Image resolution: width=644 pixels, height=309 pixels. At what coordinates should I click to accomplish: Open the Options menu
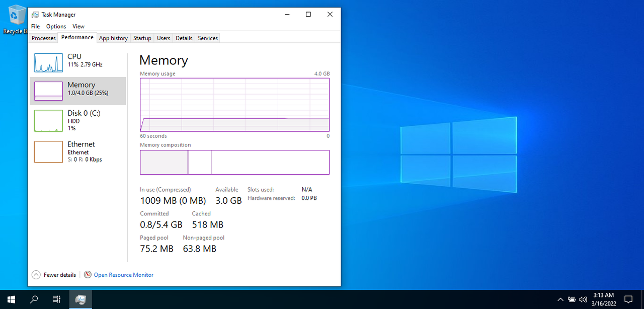[x=56, y=26]
